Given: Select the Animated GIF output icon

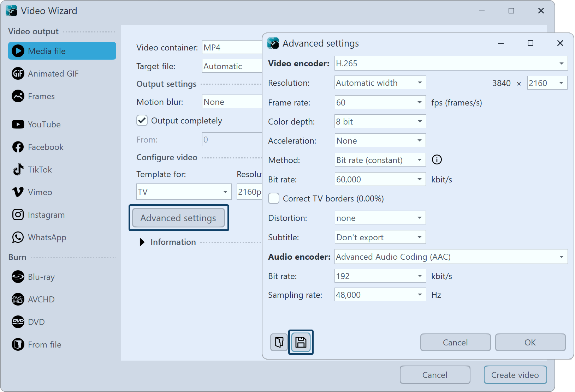Looking at the screenshot, I should coord(18,74).
